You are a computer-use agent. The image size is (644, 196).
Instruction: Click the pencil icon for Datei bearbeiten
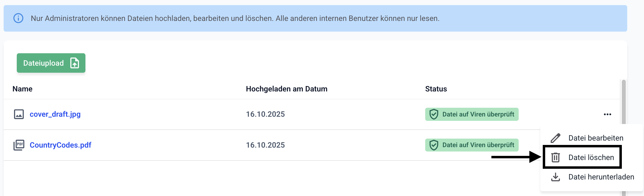click(555, 138)
